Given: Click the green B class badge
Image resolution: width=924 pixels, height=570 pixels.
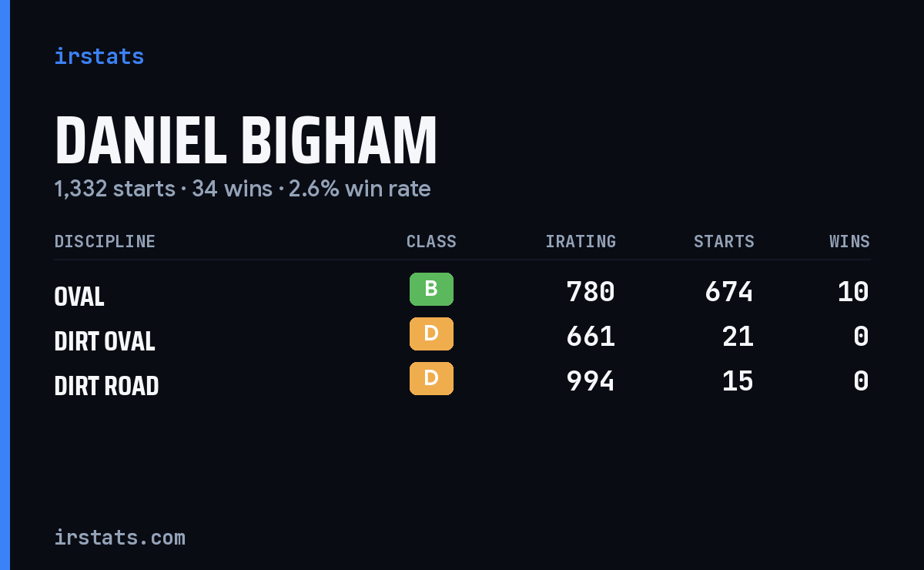Looking at the screenshot, I should (x=431, y=290).
